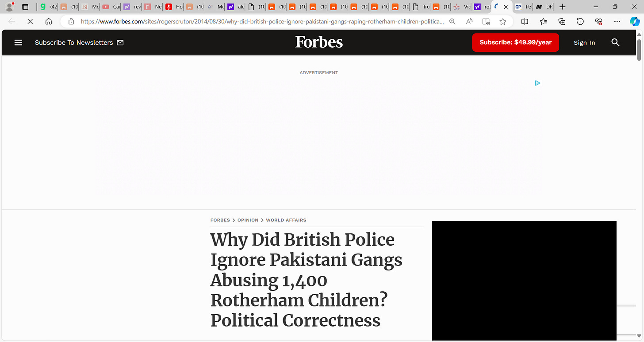This screenshot has width=644, height=342.
Task: Open Browser essentials heart icon
Action: (599, 21)
